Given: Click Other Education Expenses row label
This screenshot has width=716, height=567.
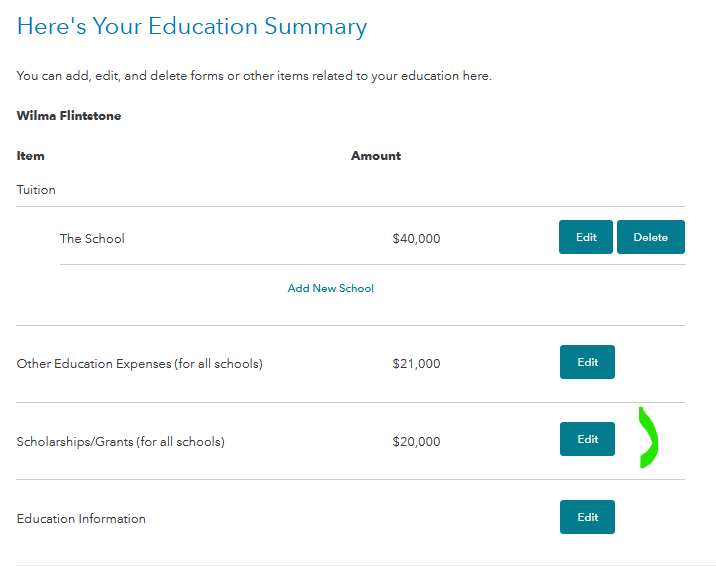Looking at the screenshot, I should [x=139, y=364].
